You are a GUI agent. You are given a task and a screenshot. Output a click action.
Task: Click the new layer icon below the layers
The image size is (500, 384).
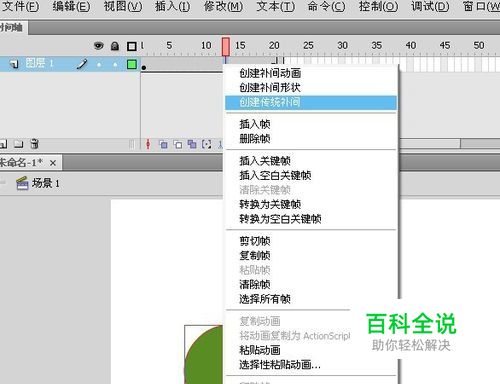3,144
